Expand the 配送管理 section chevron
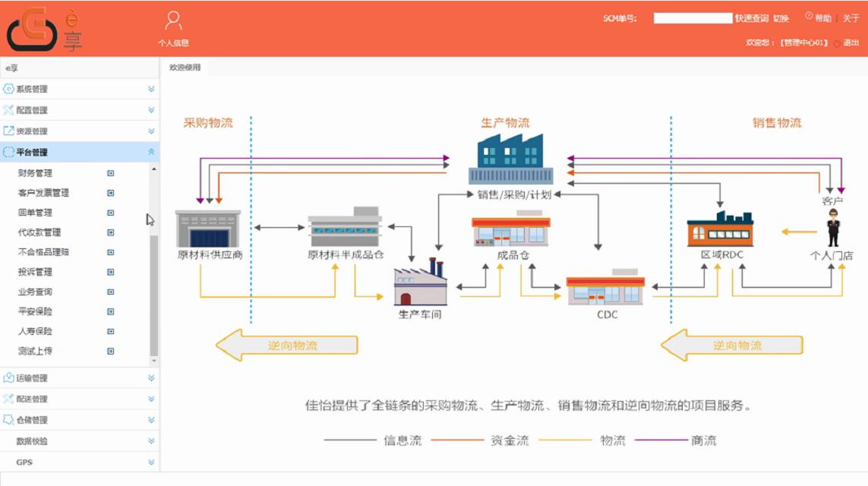 [151, 399]
